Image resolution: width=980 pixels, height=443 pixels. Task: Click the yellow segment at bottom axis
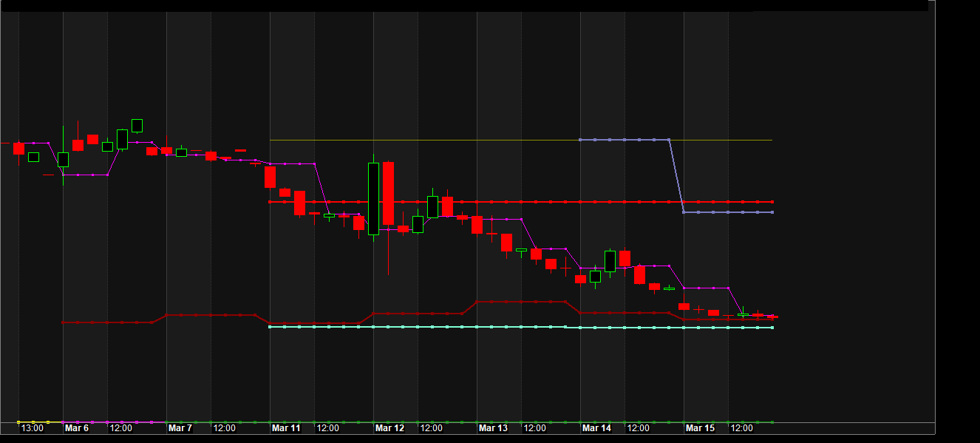coord(40,422)
